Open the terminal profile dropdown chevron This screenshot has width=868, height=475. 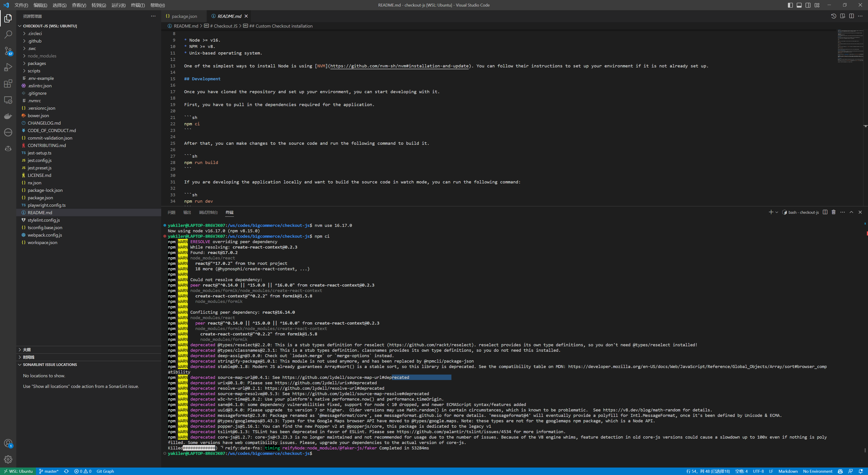coord(777,212)
